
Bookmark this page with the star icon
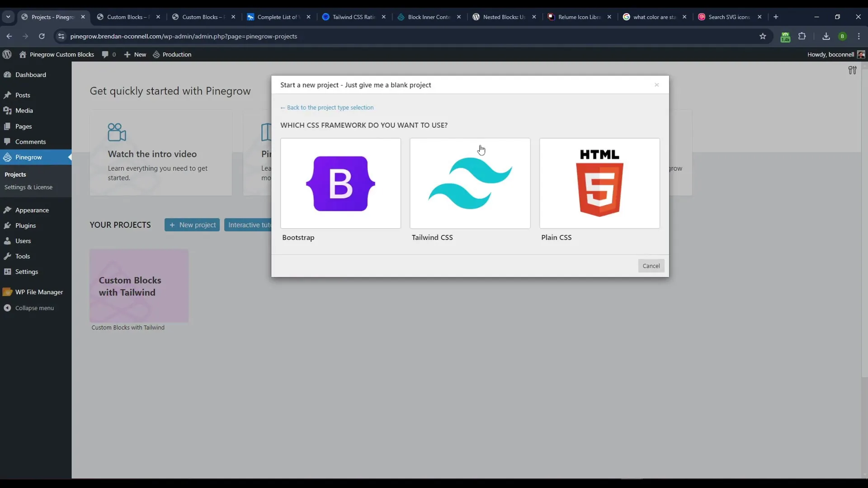click(763, 36)
